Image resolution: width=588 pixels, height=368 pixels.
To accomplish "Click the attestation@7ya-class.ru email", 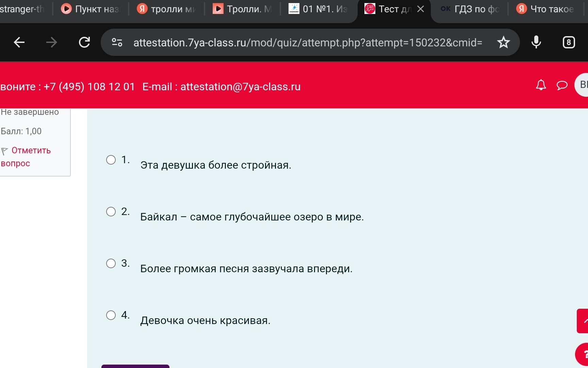I will (x=240, y=87).
